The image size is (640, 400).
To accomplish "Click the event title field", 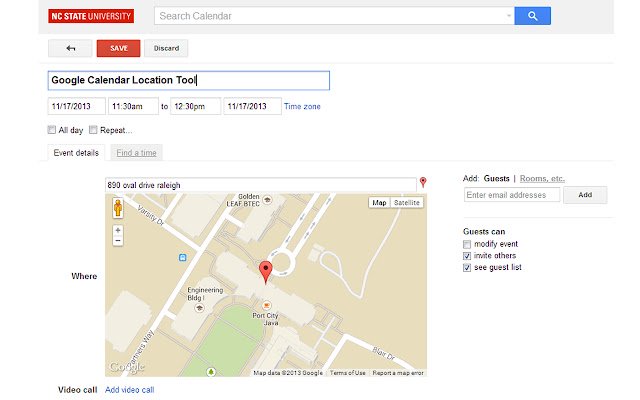I will pyautogui.click(x=189, y=80).
